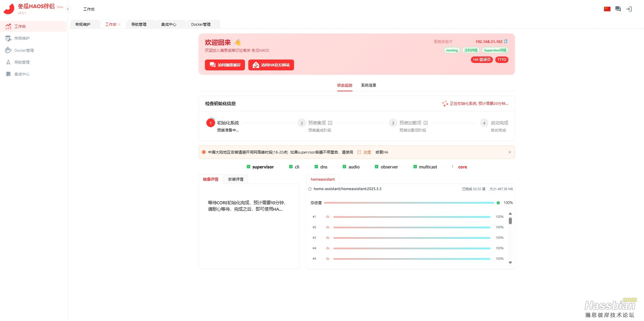Screen dimensions: 644x321
Task: Open 集成中心 in the sidebar
Action: point(34,74)
